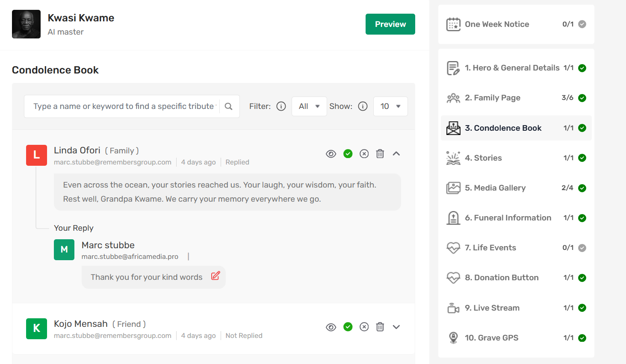
Task: Collapse Linda Ofori's tribute entry
Action: 396,154
